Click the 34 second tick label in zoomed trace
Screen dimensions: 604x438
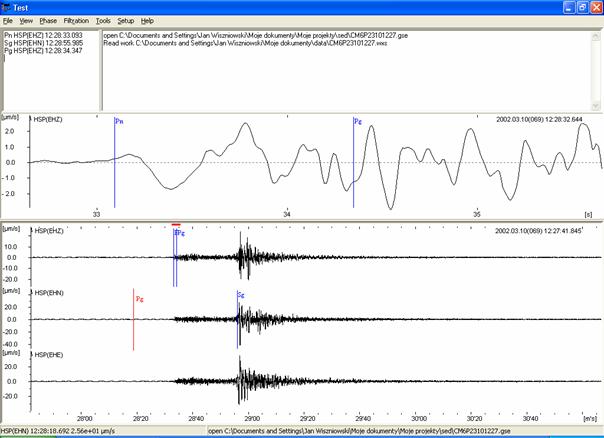(287, 215)
